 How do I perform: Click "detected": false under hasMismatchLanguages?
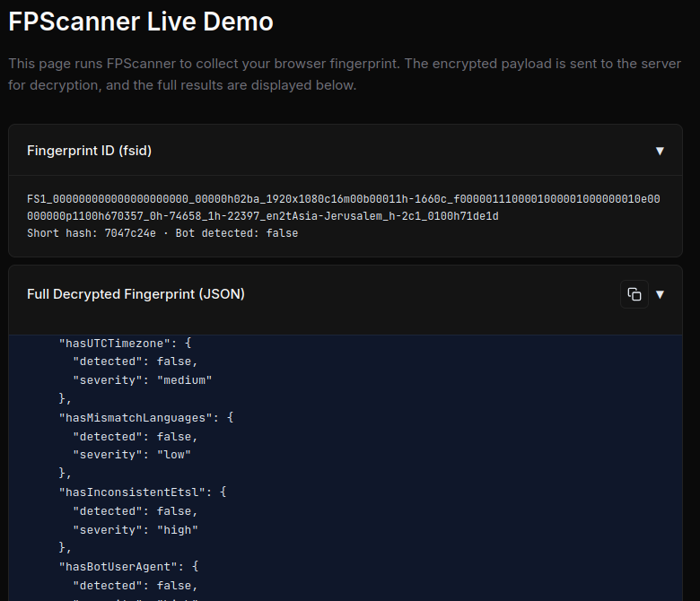pyautogui.click(x=136, y=436)
